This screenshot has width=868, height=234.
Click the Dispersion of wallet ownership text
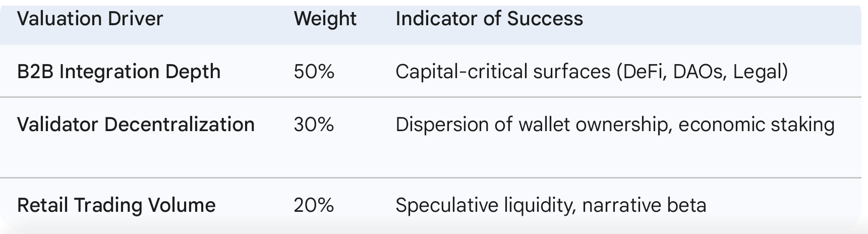tap(532, 124)
